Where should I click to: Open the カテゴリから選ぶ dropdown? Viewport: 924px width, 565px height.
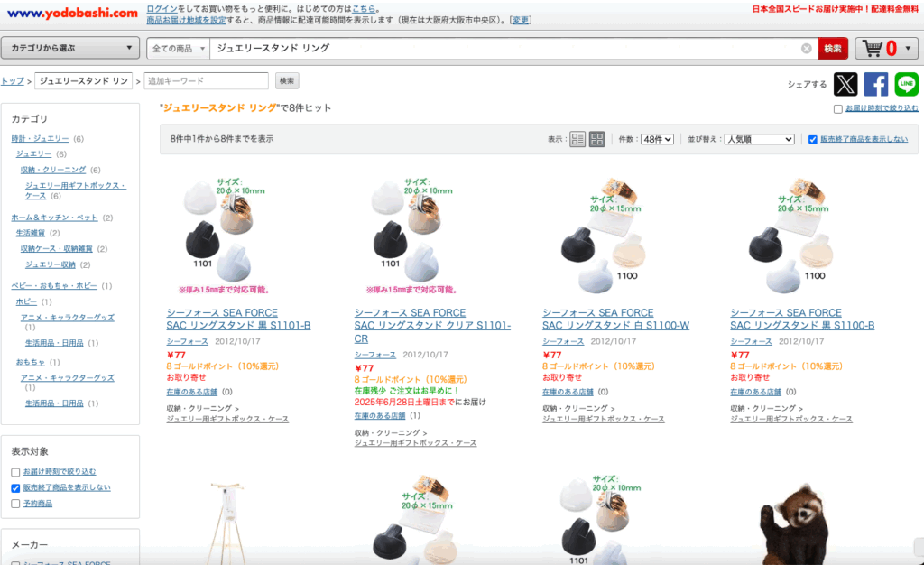[70, 49]
